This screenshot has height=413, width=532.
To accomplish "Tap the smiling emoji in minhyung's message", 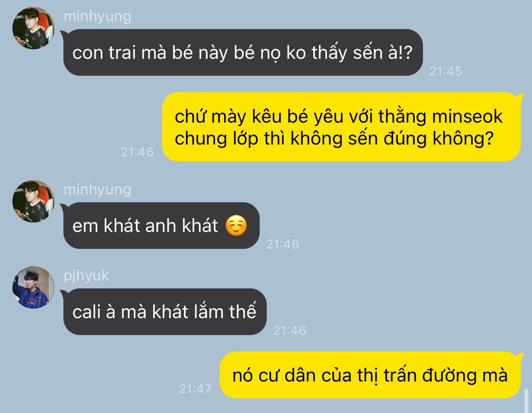I will coord(236,226).
